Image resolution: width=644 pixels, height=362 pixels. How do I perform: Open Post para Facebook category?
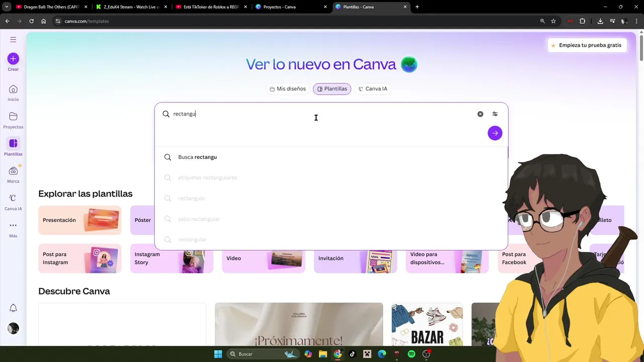(x=514, y=258)
